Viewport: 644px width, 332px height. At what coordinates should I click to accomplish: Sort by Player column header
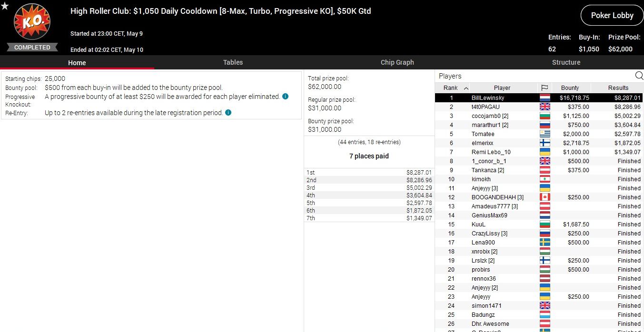pos(502,88)
